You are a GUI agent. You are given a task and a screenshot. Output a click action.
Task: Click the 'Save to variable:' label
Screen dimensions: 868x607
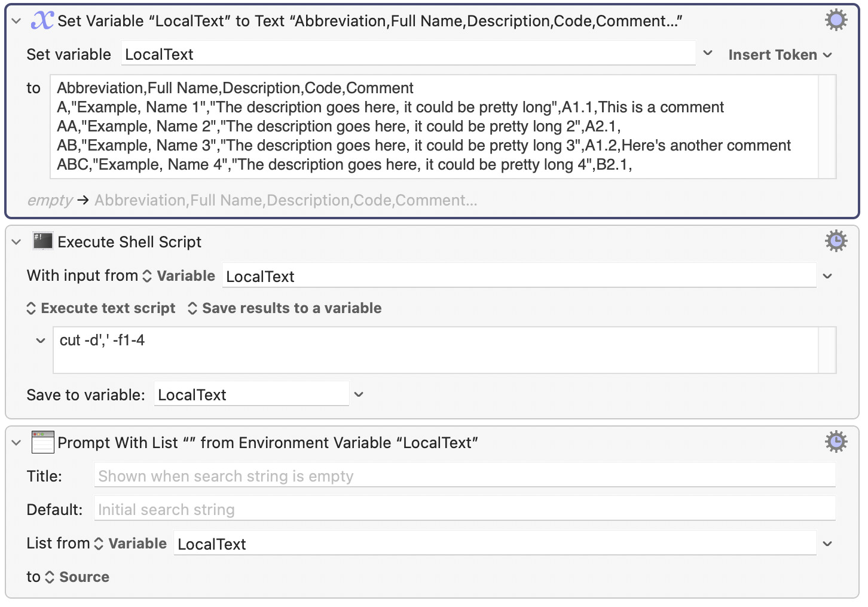click(x=86, y=395)
